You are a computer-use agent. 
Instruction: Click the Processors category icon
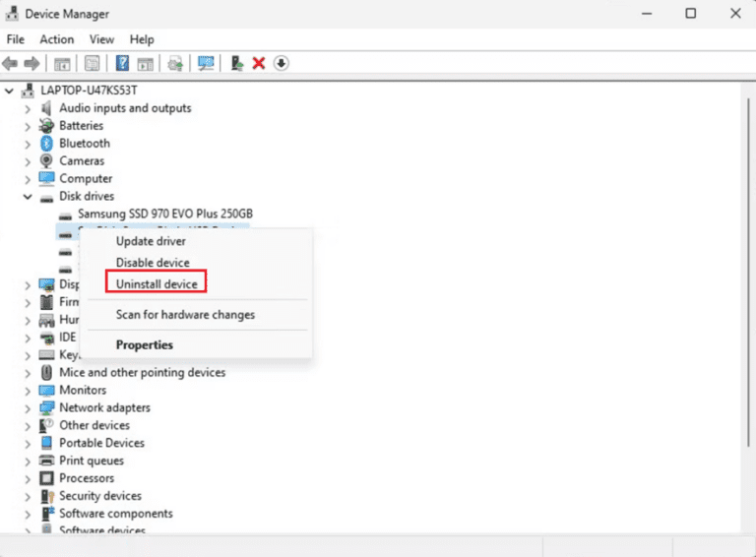click(47, 478)
